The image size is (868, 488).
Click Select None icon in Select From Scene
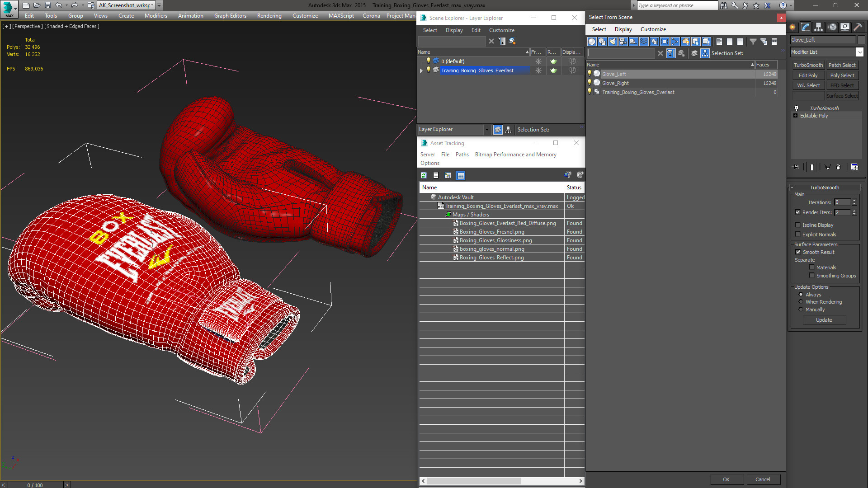coord(730,42)
